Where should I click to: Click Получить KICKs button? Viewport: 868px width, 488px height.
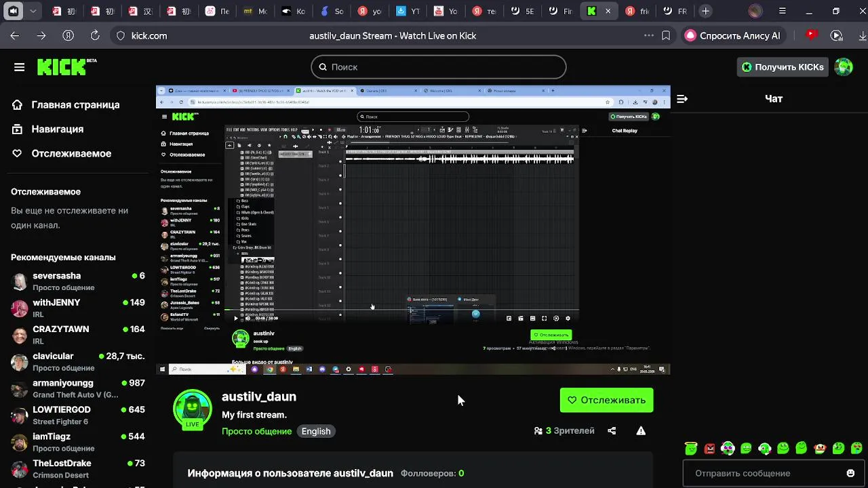[783, 67]
